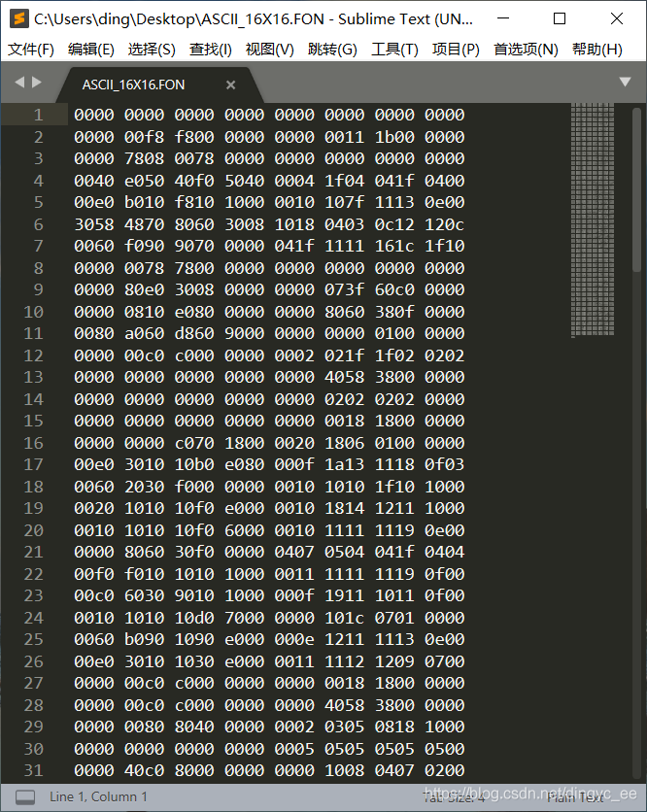Click line number 15 in the gutter

[x=33, y=421]
